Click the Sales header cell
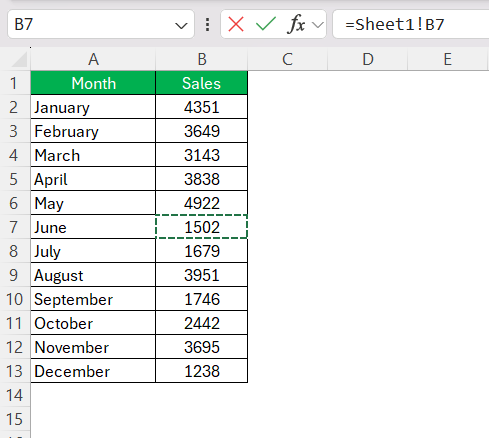Viewport: 489px width, 438px height. click(202, 83)
